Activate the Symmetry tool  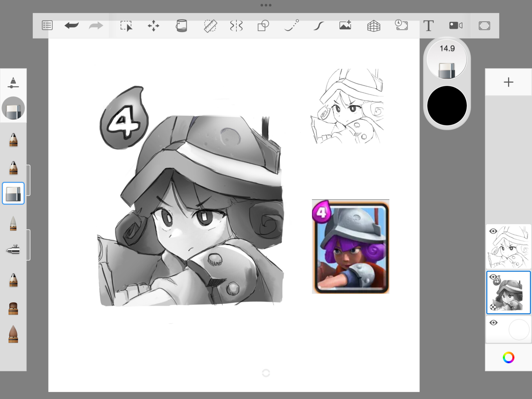pyautogui.click(x=236, y=26)
